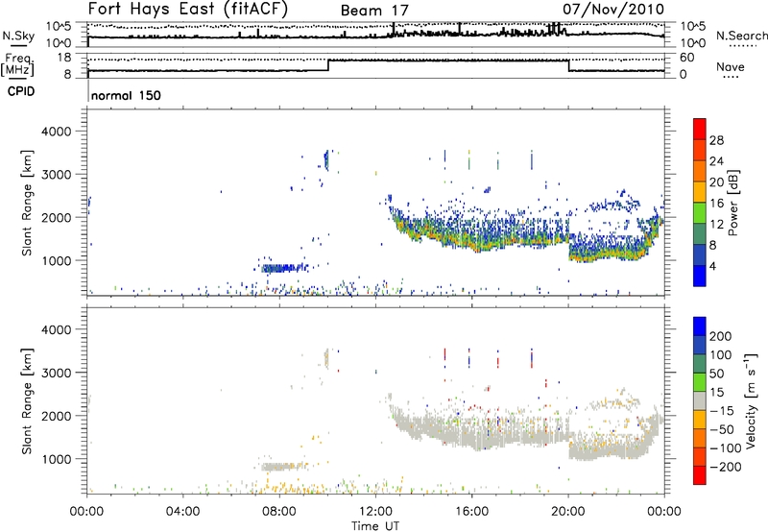Click the "24" tick on Power colorbar
768x532 pixels.
[716, 161]
